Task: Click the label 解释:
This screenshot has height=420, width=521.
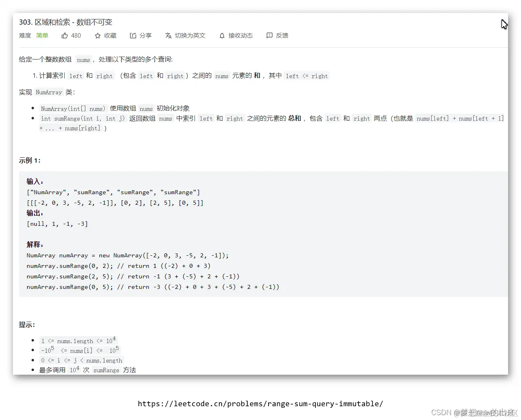Action: (35, 245)
